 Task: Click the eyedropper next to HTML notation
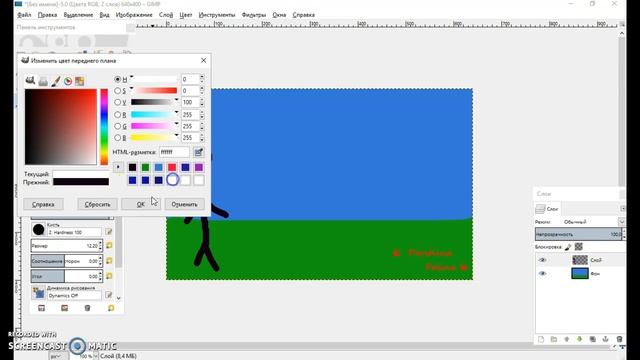point(198,152)
